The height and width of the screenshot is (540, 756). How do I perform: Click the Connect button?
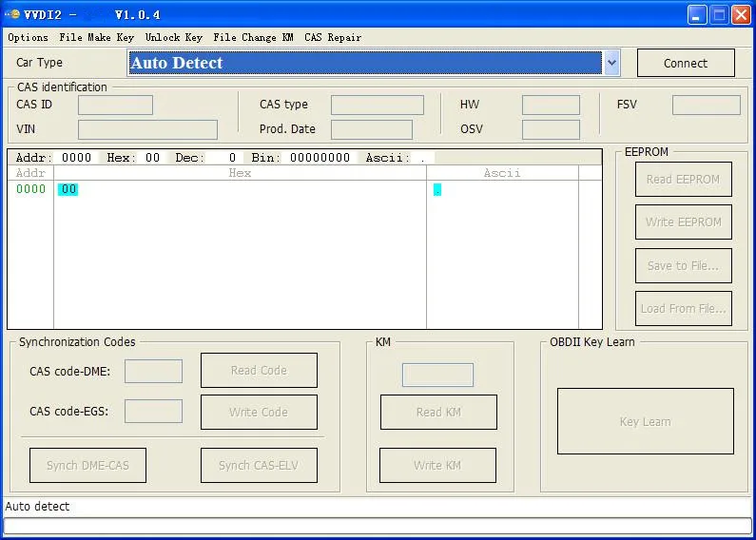click(686, 63)
